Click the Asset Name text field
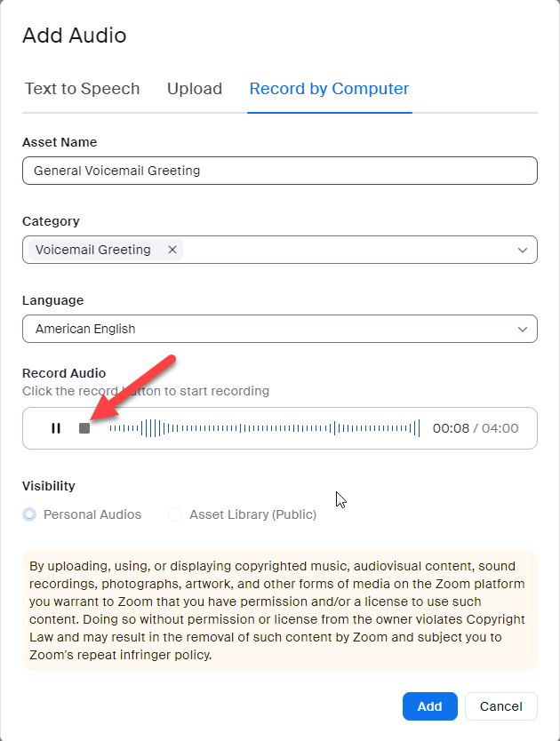The image size is (560, 741). pyautogui.click(x=279, y=171)
